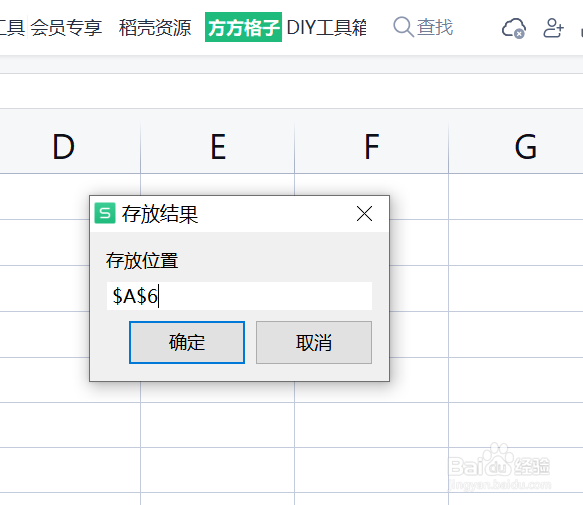Click the WPS icon in dialog title
The width and height of the screenshot is (583, 505).
tap(105, 213)
